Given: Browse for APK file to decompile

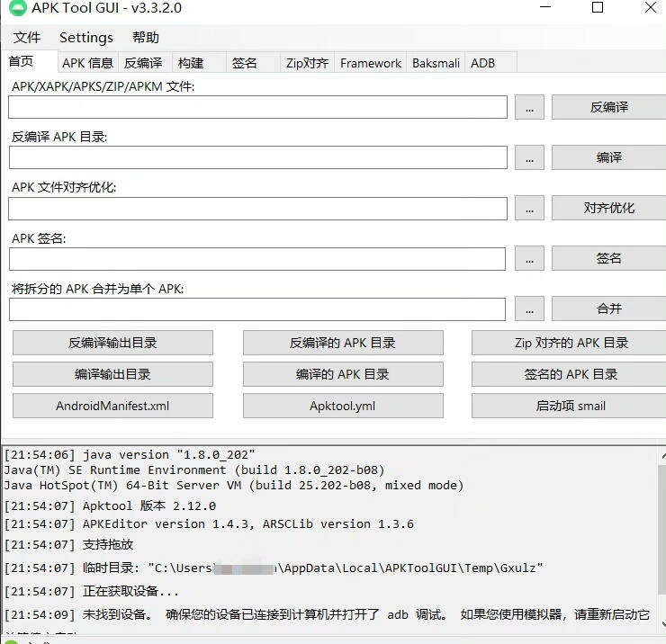Looking at the screenshot, I should click(x=529, y=107).
